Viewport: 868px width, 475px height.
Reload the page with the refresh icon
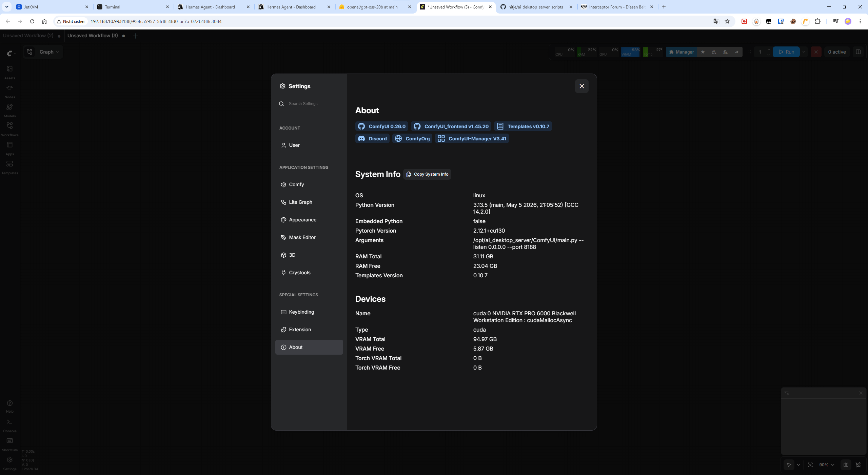(32, 21)
